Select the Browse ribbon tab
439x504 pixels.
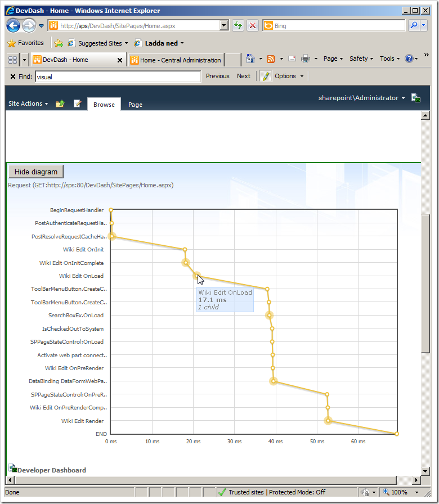[104, 105]
